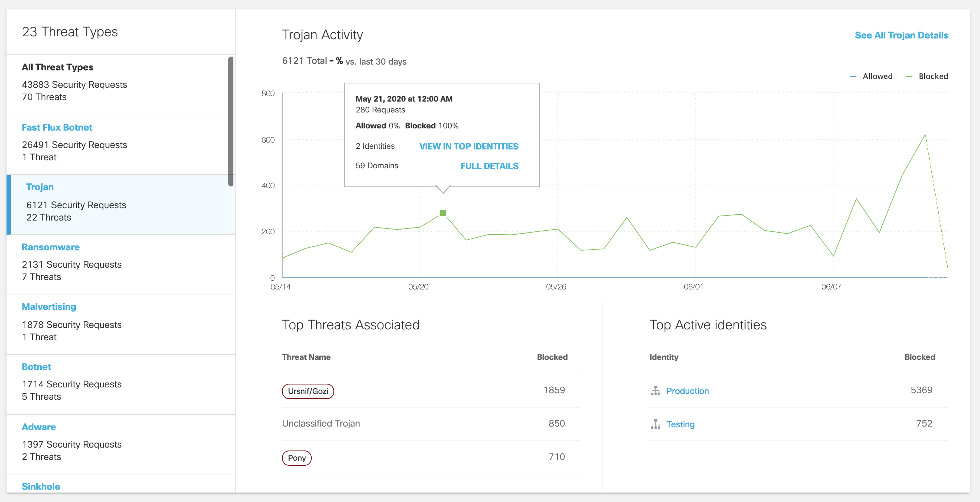Click 26491 Security Requests text
Viewport: 980px width, 502px height.
click(x=74, y=145)
